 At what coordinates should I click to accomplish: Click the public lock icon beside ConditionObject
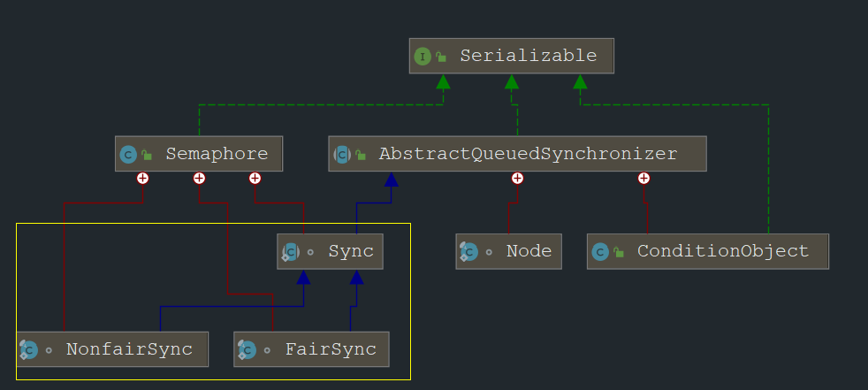619,252
